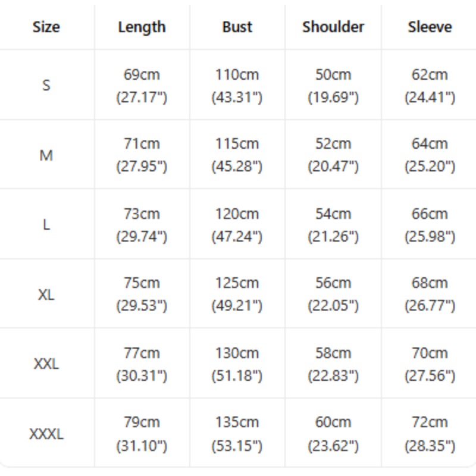The width and height of the screenshot is (476, 476).
Task: Click the Length column header
Action: click(142, 27)
